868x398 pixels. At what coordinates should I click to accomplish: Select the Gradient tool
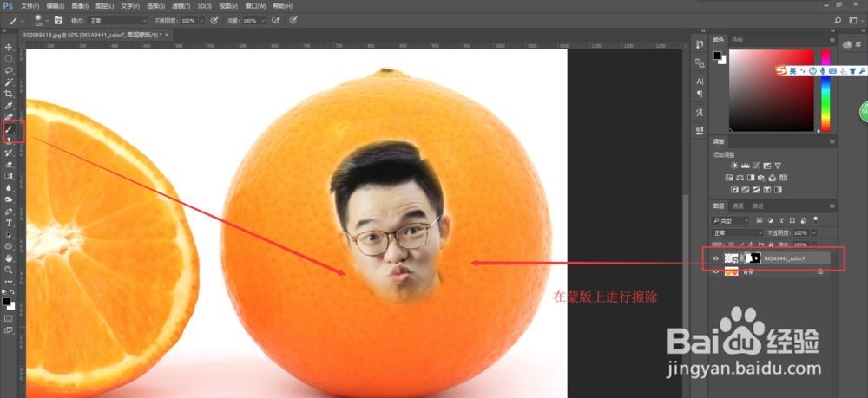point(9,176)
